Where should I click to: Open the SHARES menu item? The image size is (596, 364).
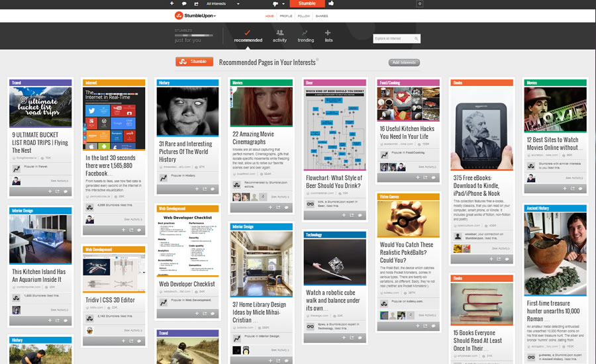(x=321, y=15)
